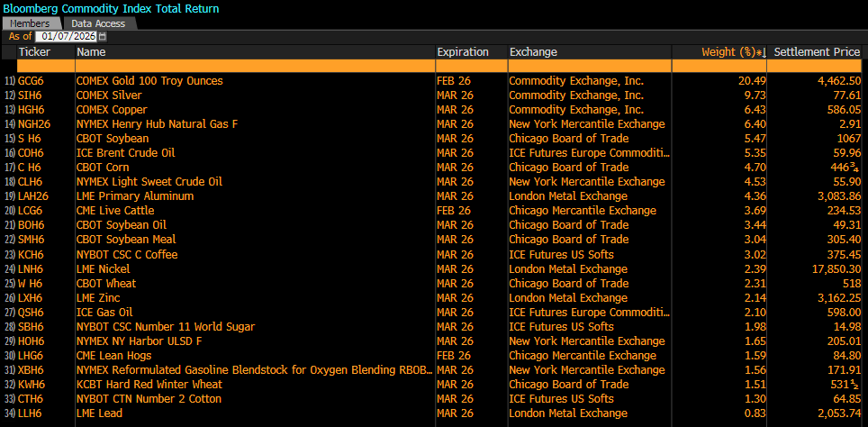This screenshot has width=868, height=427.
Task: Sort by the Settlement Price column header
Action: pyautogui.click(x=817, y=52)
